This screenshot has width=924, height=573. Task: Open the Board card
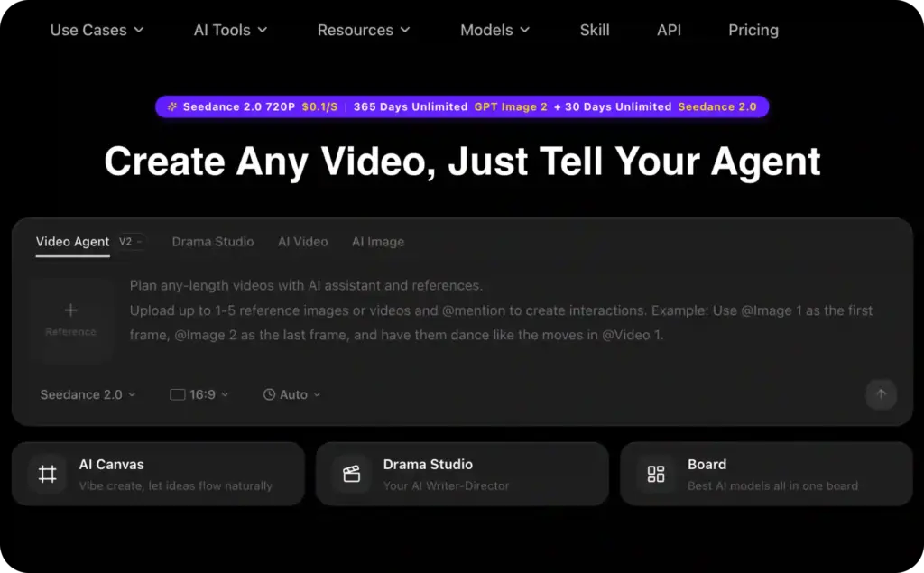tap(766, 474)
